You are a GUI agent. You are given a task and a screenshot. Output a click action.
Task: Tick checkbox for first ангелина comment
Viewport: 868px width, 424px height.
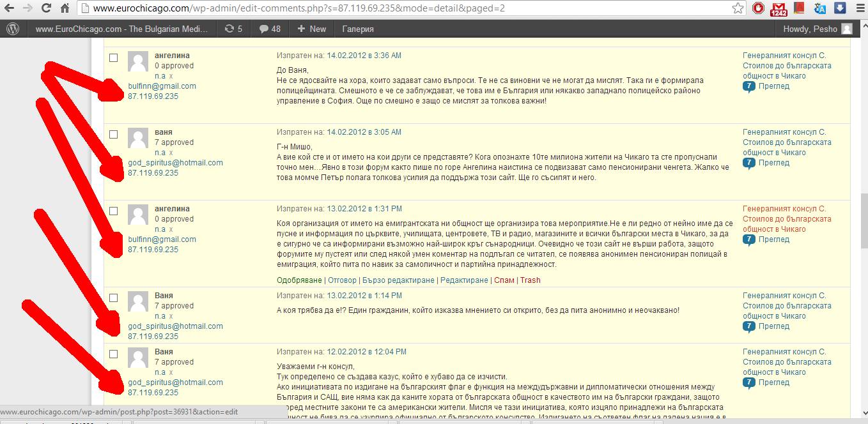tap(114, 57)
